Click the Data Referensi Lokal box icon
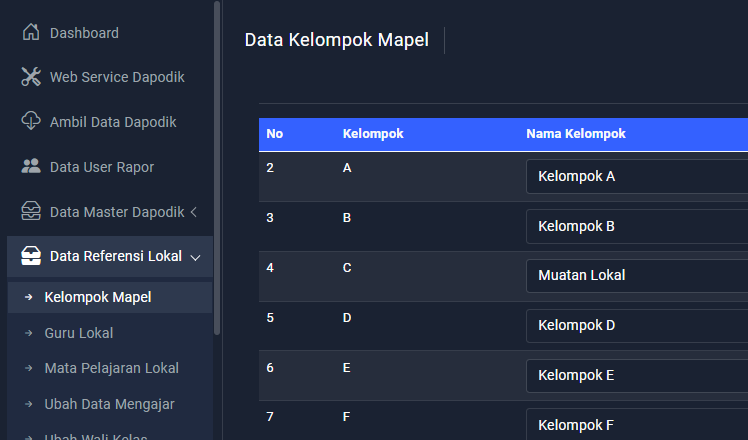Screen dimensions: 748x440 point(31,256)
